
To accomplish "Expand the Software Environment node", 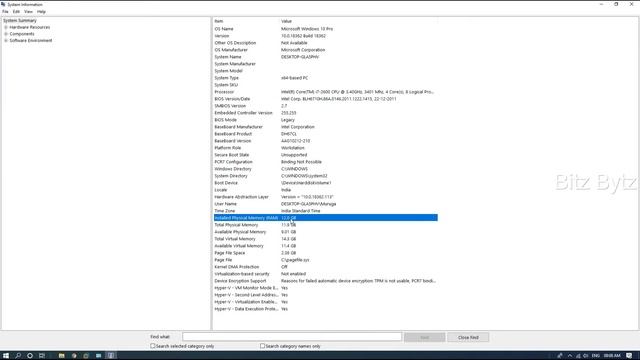I will click(6, 40).
